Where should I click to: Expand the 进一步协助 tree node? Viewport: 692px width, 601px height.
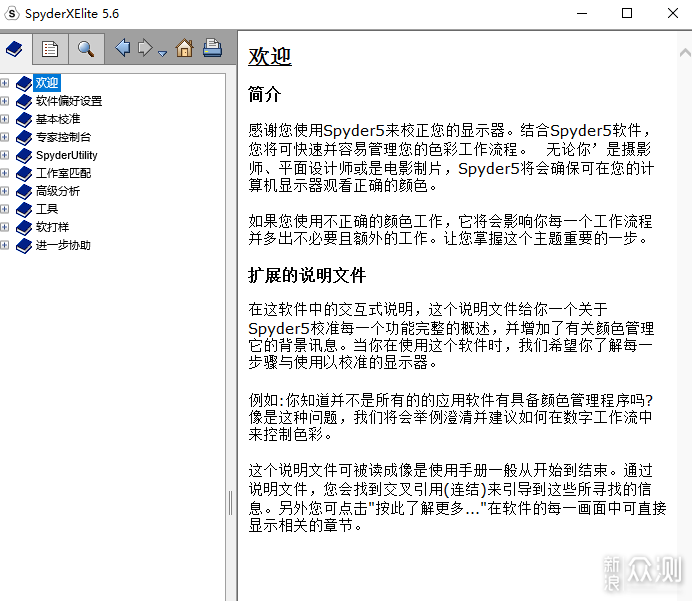point(4,245)
